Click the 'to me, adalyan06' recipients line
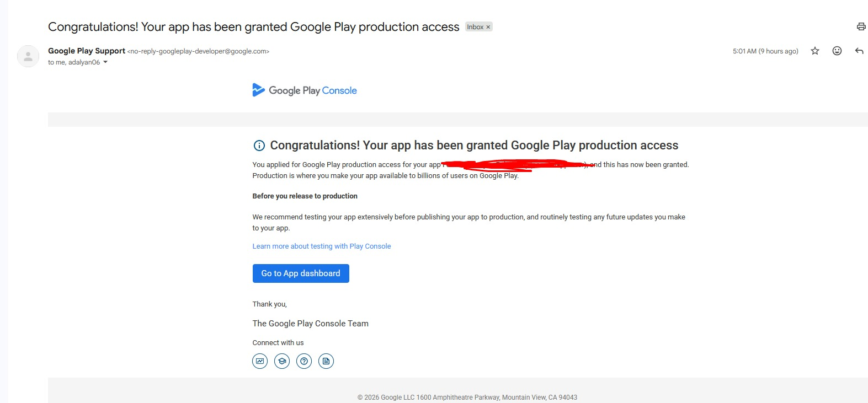The height and width of the screenshot is (403, 868). click(74, 62)
